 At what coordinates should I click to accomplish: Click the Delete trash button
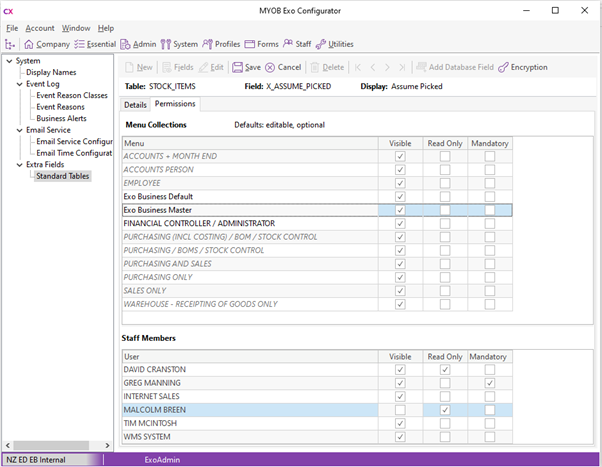[327, 68]
